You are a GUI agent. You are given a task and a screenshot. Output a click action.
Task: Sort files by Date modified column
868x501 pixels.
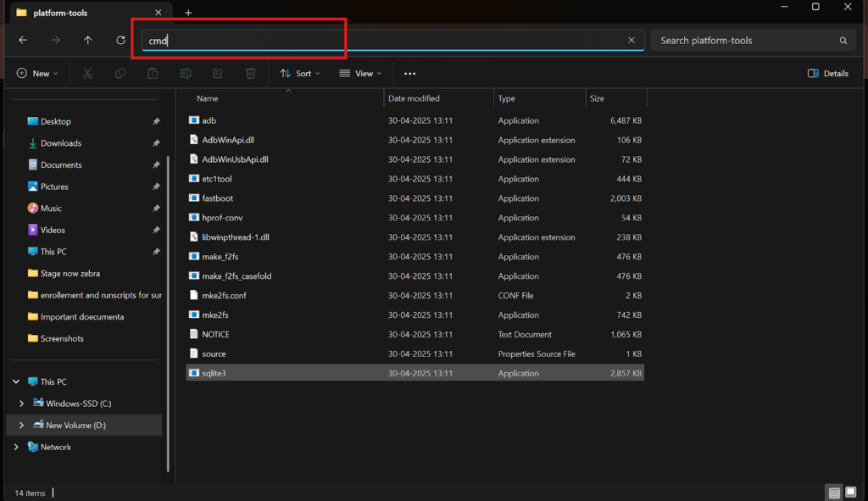point(414,99)
